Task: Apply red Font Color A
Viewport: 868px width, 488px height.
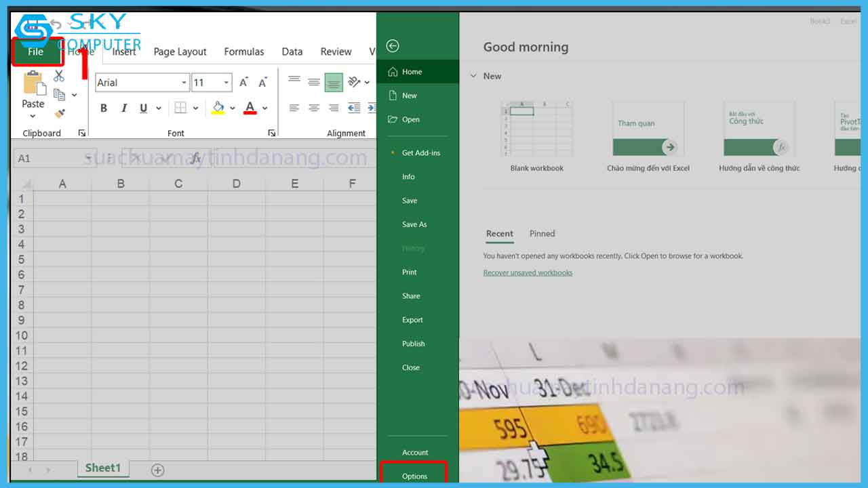Action: 250,108
